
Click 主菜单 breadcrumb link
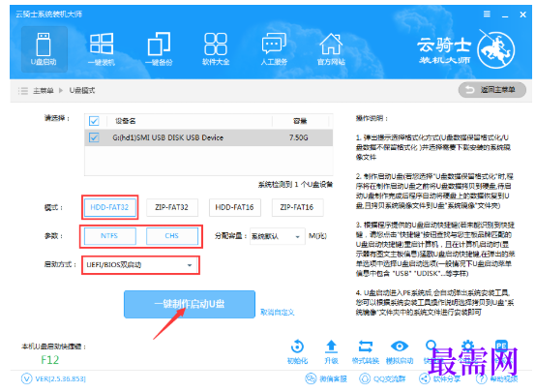(44, 91)
